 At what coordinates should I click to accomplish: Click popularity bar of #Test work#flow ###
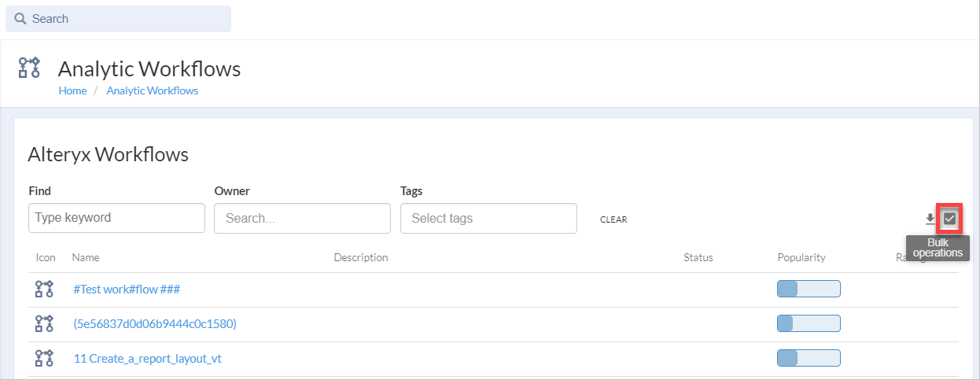pos(809,289)
